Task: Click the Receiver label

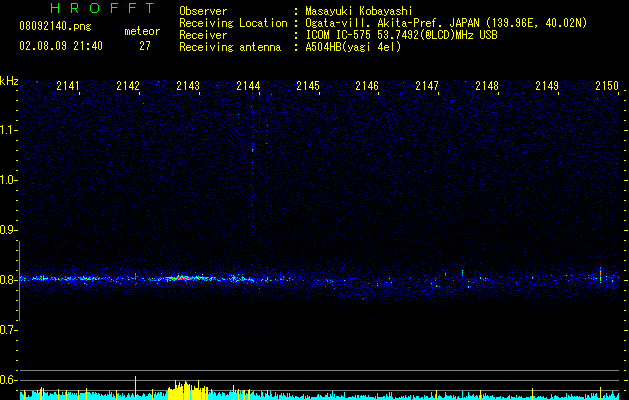Action: 203,35
